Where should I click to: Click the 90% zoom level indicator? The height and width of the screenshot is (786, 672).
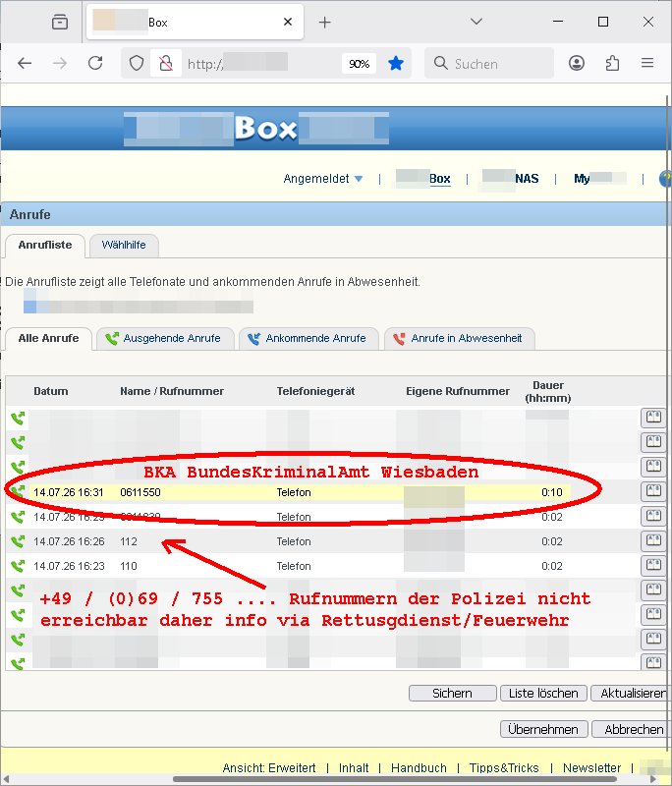tap(359, 64)
